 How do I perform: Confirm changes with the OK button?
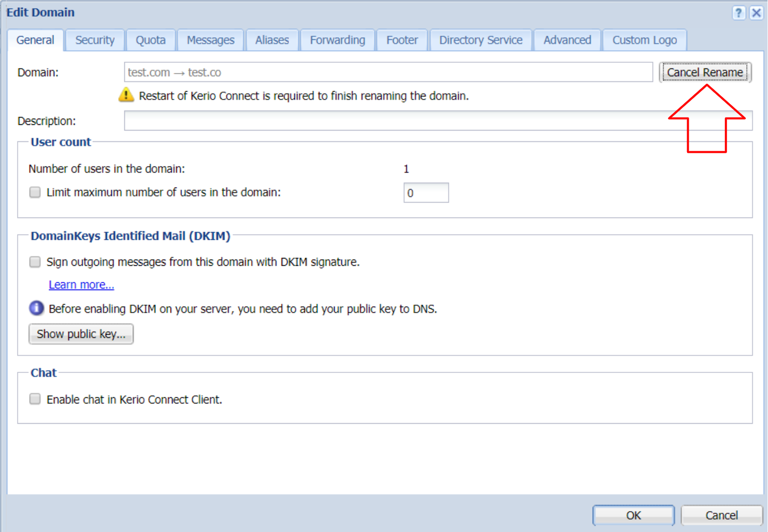[x=633, y=515]
